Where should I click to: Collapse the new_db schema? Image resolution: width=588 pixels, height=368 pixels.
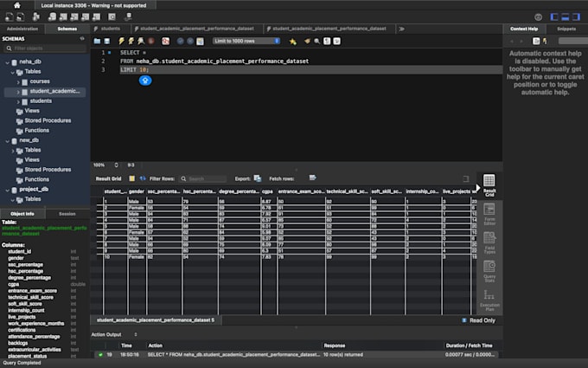pyautogui.click(x=7, y=140)
